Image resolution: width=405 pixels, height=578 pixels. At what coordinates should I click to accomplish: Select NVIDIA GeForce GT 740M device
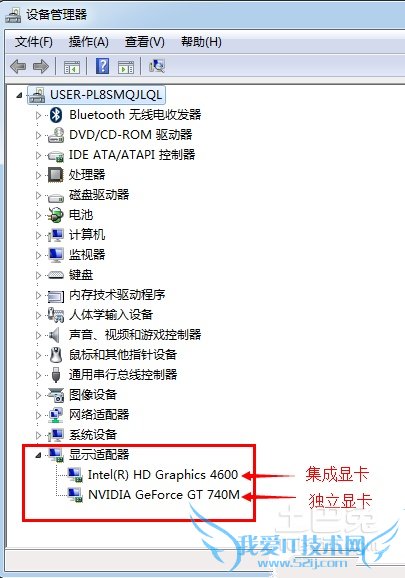click(164, 495)
